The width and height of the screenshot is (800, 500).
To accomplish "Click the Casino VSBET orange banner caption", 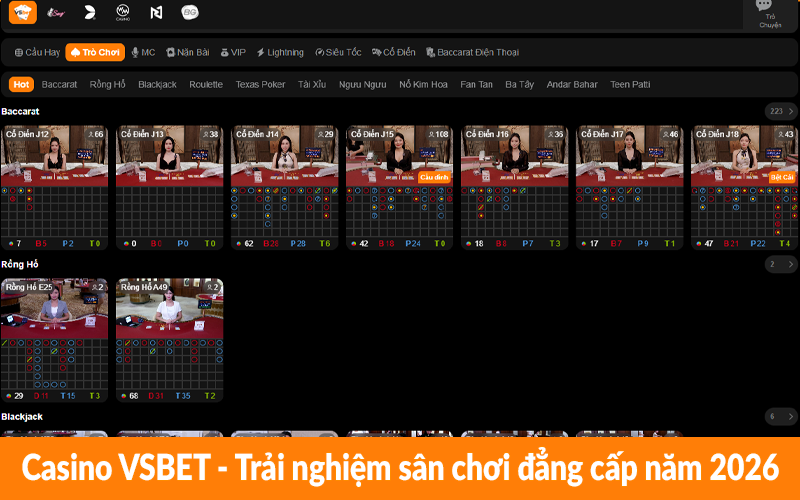I will (x=400, y=468).
